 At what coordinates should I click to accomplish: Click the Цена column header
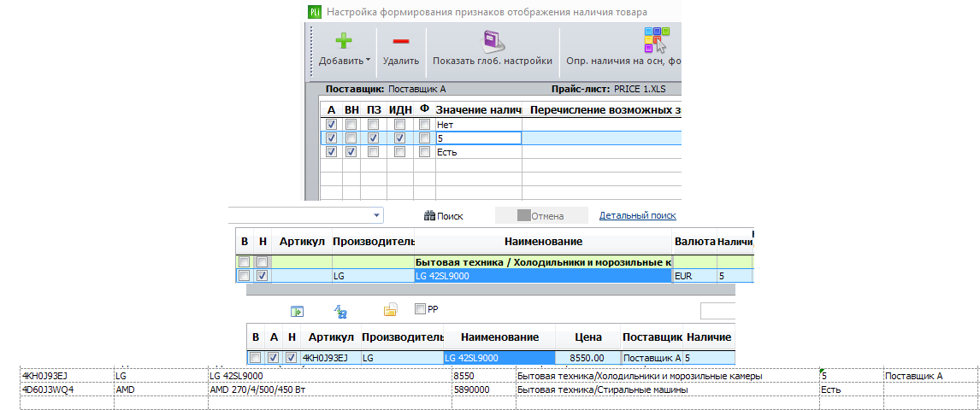coord(588,337)
